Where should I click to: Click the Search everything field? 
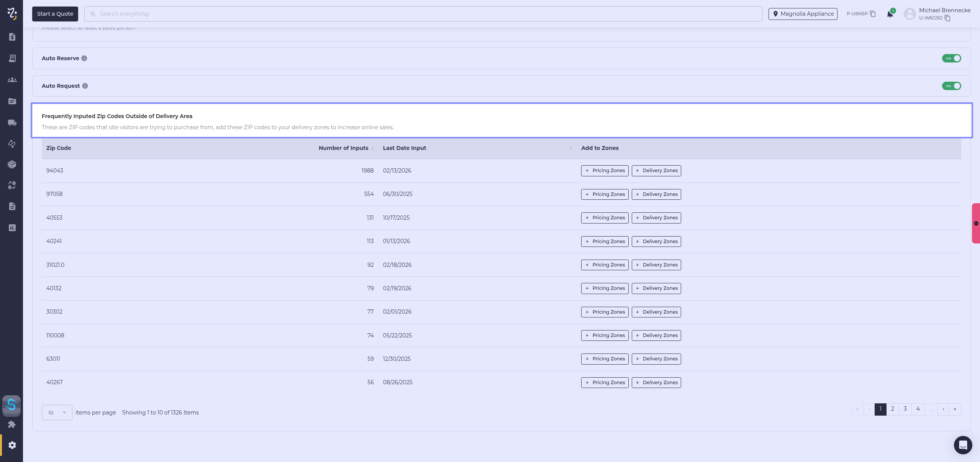pos(421,14)
